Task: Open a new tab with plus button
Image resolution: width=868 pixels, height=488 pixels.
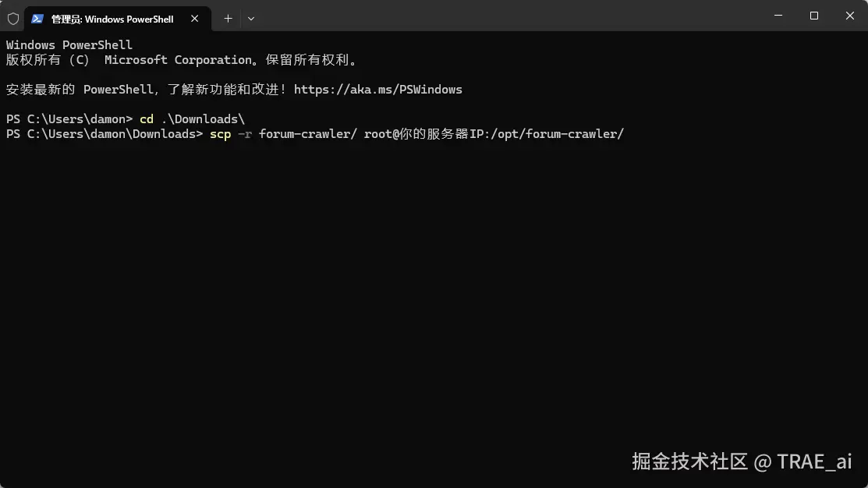Action: pos(228,19)
